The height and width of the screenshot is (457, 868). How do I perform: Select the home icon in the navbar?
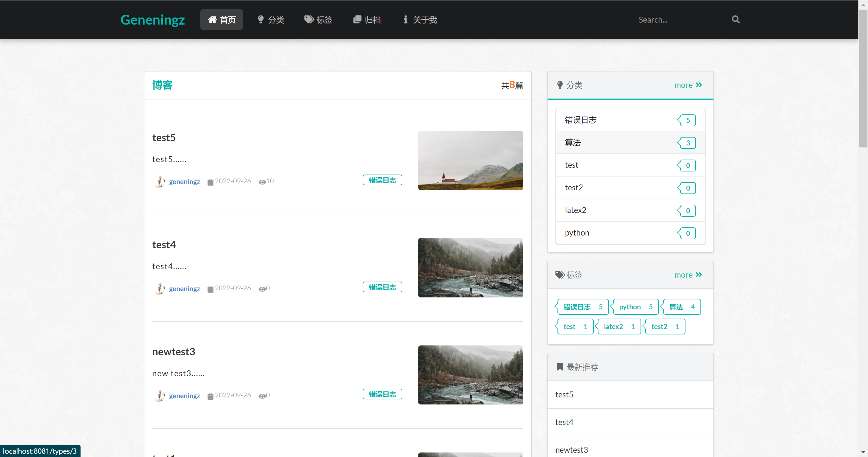coord(212,19)
